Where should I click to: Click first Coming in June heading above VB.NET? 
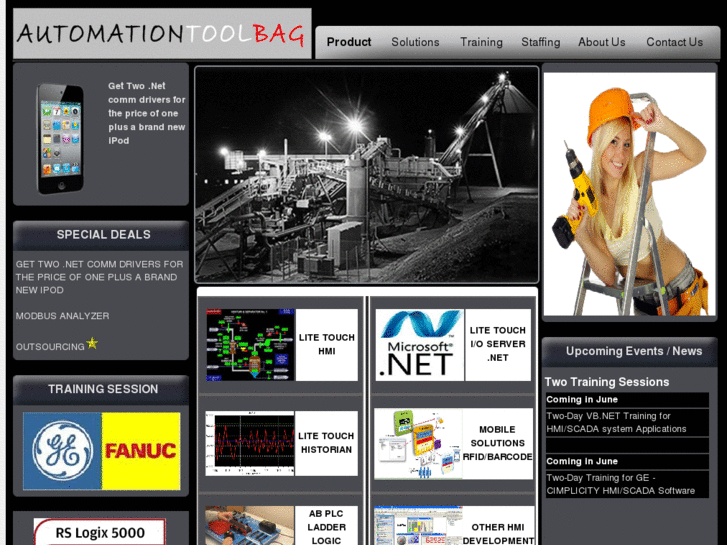[x=582, y=400]
